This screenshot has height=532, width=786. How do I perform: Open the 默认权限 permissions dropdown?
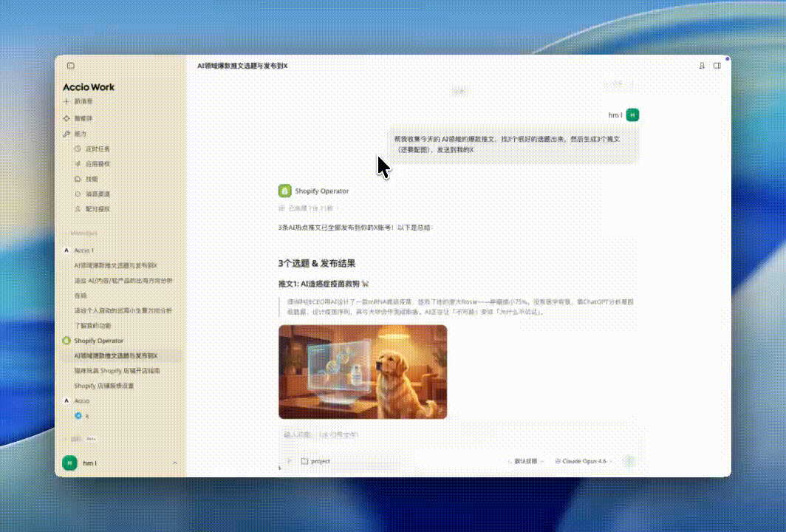coord(527,460)
